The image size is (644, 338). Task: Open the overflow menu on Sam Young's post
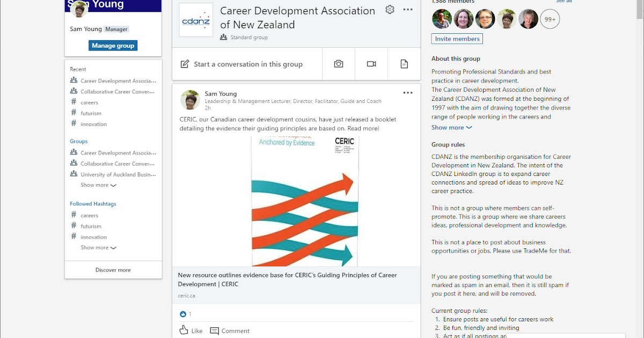pyautogui.click(x=408, y=92)
